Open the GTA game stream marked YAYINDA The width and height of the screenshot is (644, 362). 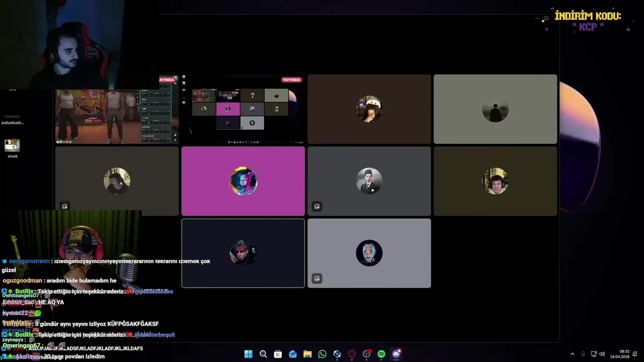[117, 109]
